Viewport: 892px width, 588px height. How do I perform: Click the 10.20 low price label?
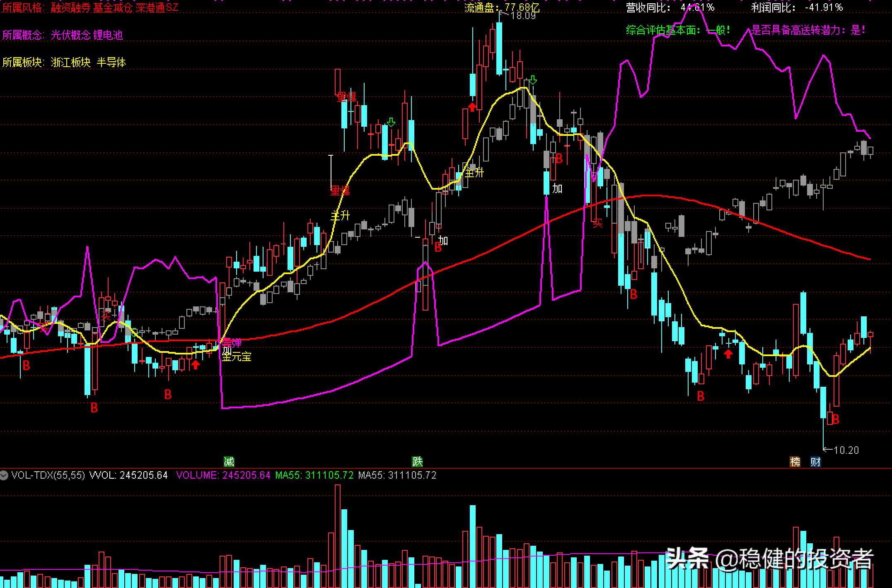click(x=846, y=450)
